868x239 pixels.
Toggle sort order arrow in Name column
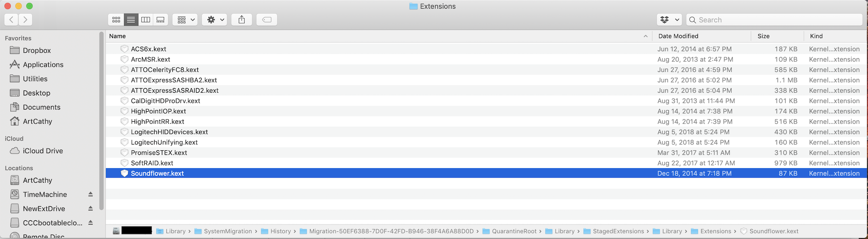646,36
